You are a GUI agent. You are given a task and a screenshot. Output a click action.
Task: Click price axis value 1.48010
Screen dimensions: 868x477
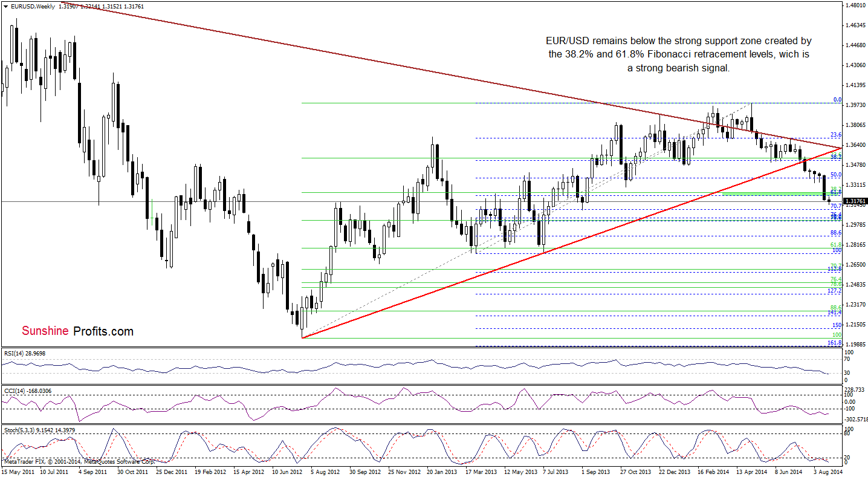pos(856,5)
